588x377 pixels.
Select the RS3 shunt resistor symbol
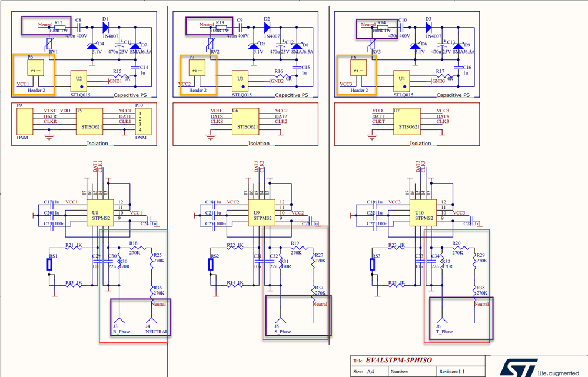373,265
